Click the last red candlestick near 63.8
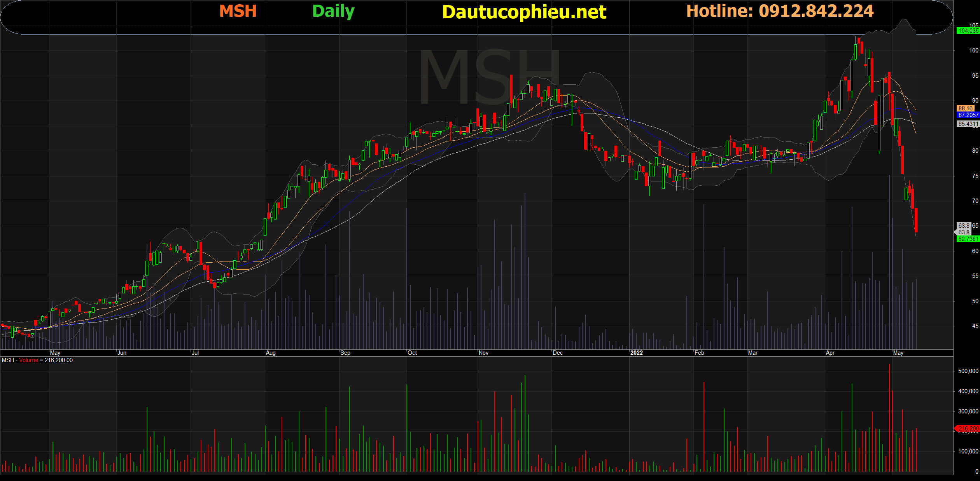Image resolution: width=980 pixels, height=481 pixels. 916,220
